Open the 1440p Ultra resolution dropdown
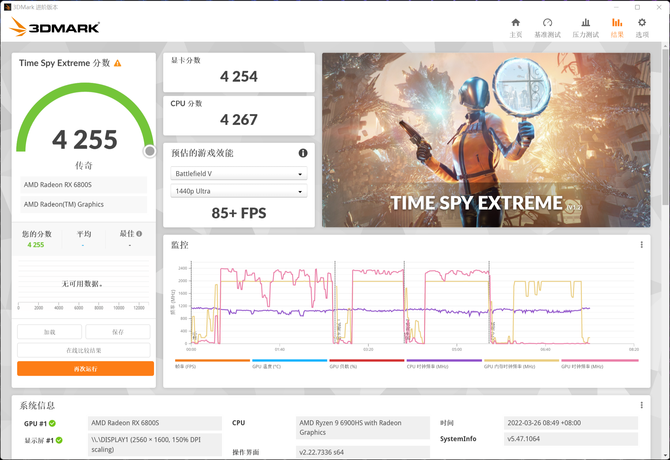This screenshot has height=460, width=670. [x=238, y=191]
